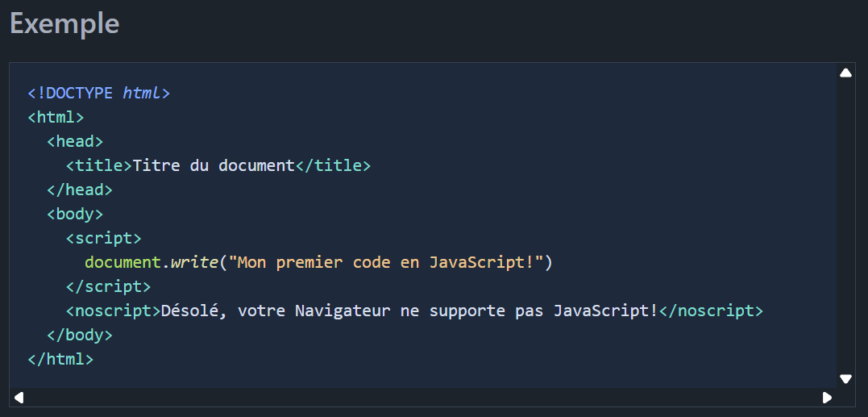The image size is (868, 417).
Task: Click the 'Titre du document' title text
Action: 214,165
